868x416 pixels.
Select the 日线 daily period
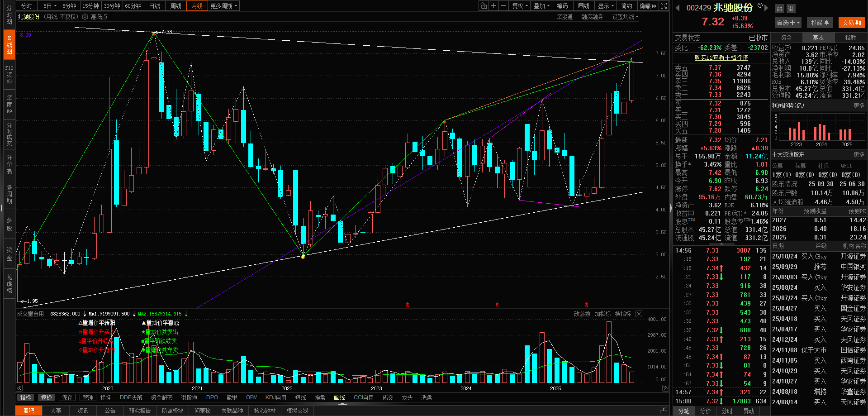(155, 6)
